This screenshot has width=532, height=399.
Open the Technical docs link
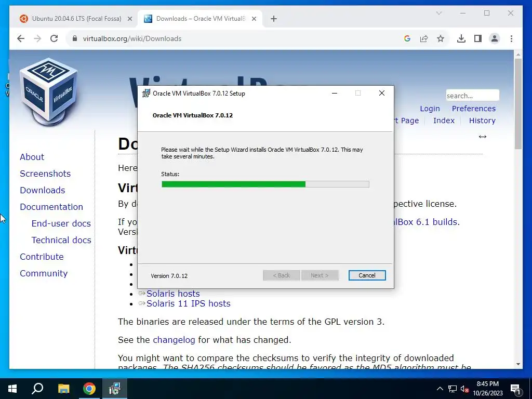click(x=61, y=240)
